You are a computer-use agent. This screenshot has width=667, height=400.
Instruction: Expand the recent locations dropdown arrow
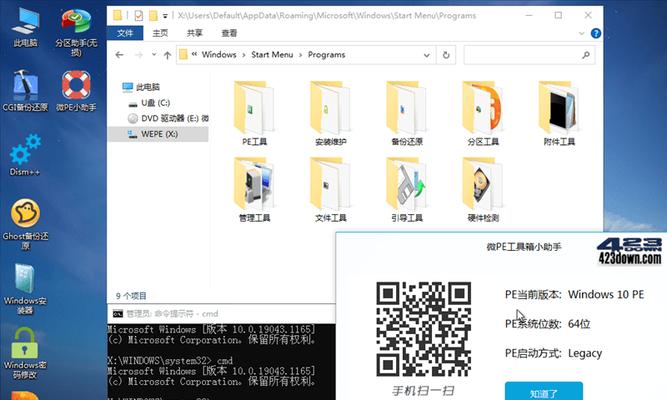(x=154, y=55)
